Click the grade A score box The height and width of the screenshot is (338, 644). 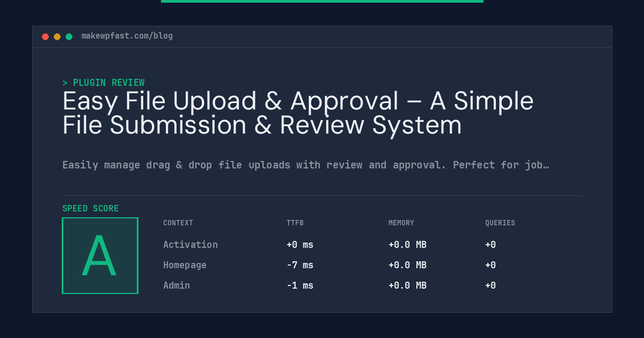point(100,255)
